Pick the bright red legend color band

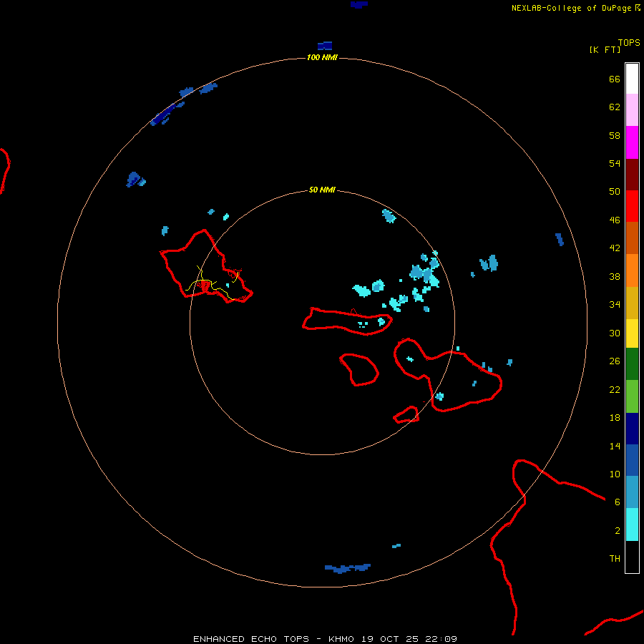(632, 206)
